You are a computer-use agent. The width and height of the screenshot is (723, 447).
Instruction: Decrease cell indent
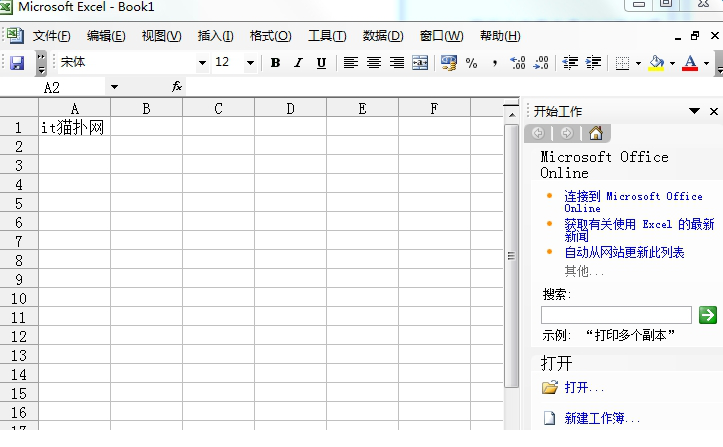(570, 63)
